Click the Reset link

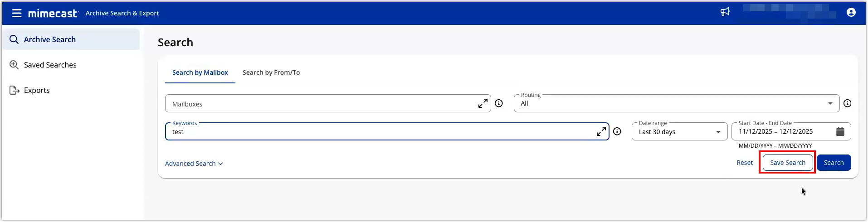pos(745,163)
